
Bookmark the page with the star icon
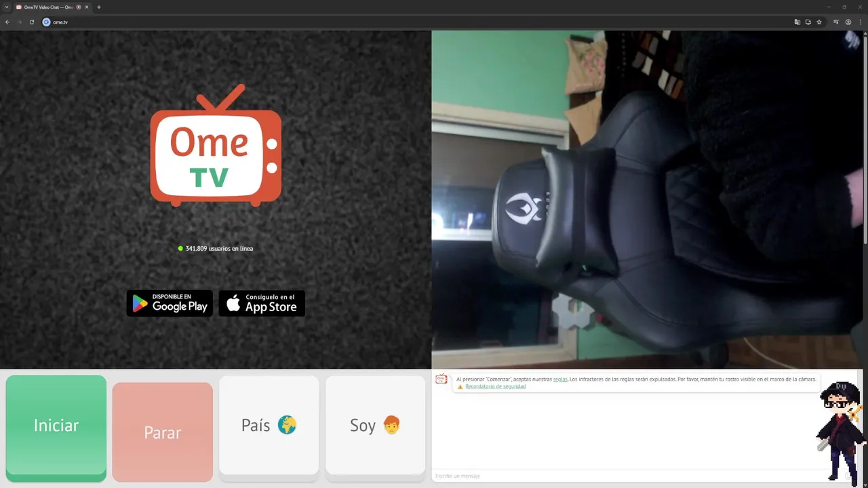pyautogui.click(x=819, y=22)
